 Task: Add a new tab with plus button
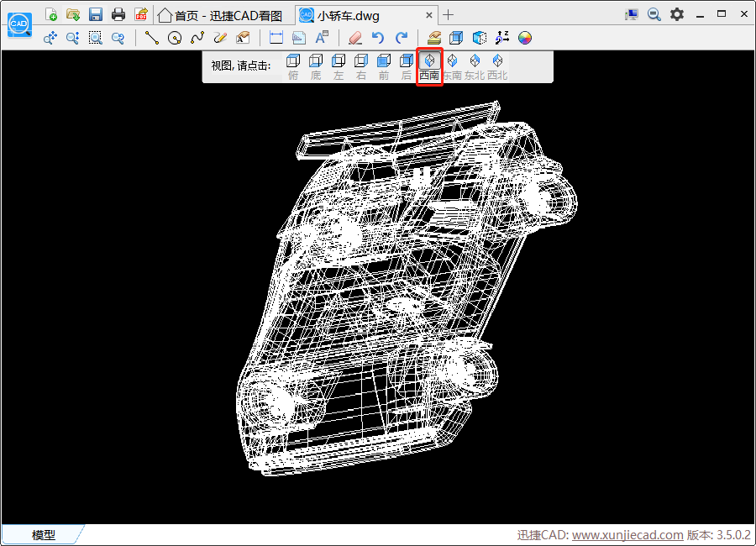coord(448,15)
